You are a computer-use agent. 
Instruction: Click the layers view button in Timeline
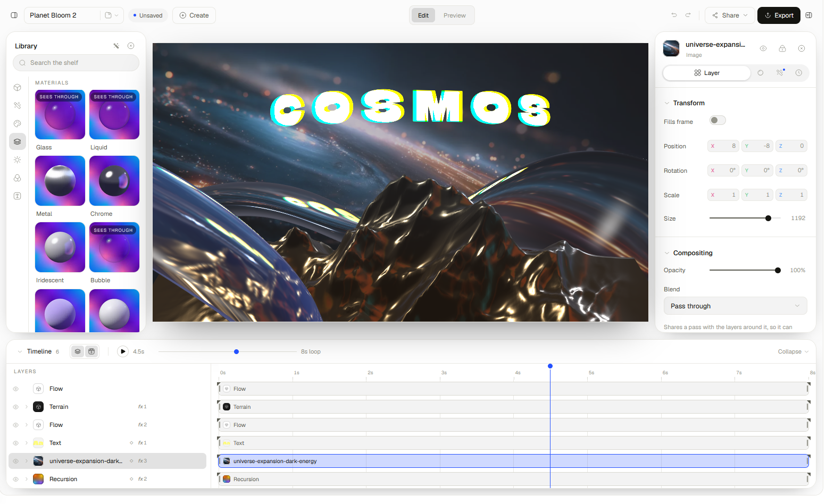[x=78, y=352]
